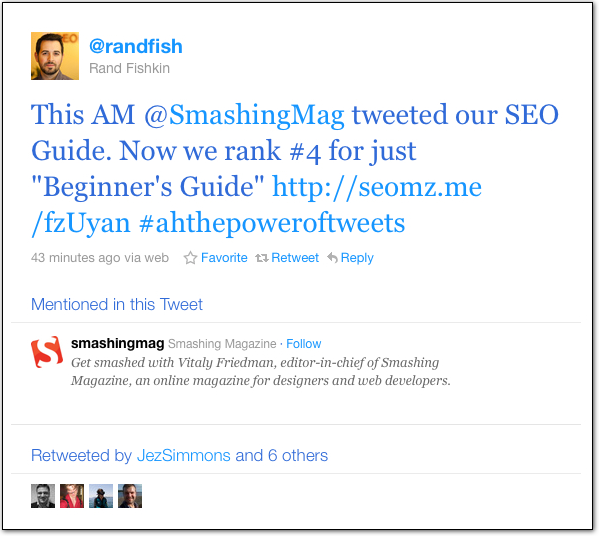Image resolution: width=599 pixels, height=536 pixels.
Task: Open JezSimmons profile link
Action: tap(184, 455)
